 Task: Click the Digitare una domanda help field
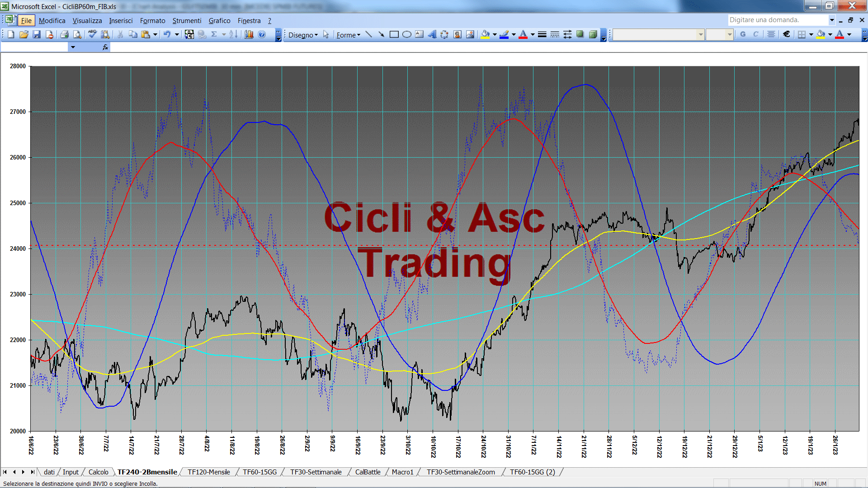778,20
